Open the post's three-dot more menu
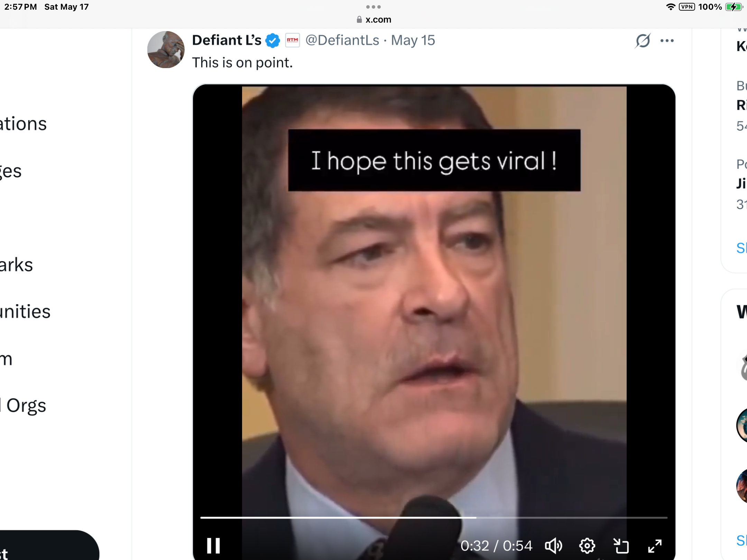Viewport: 747px width, 560px height. (667, 41)
